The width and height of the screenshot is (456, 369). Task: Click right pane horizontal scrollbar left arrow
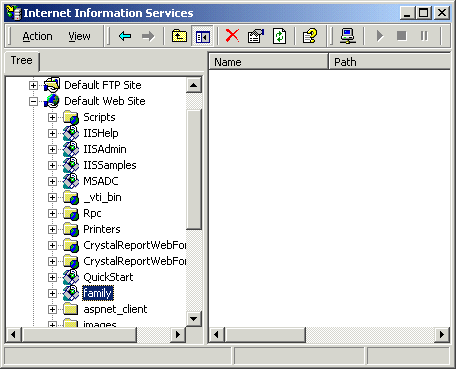(x=217, y=334)
